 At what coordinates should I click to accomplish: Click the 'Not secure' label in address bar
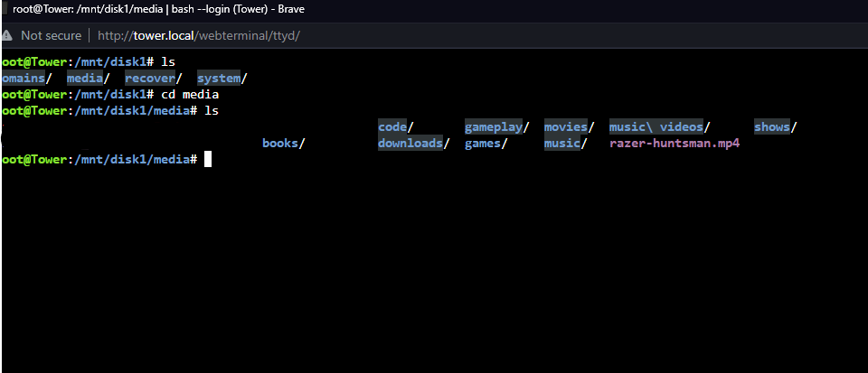coord(51,35)
